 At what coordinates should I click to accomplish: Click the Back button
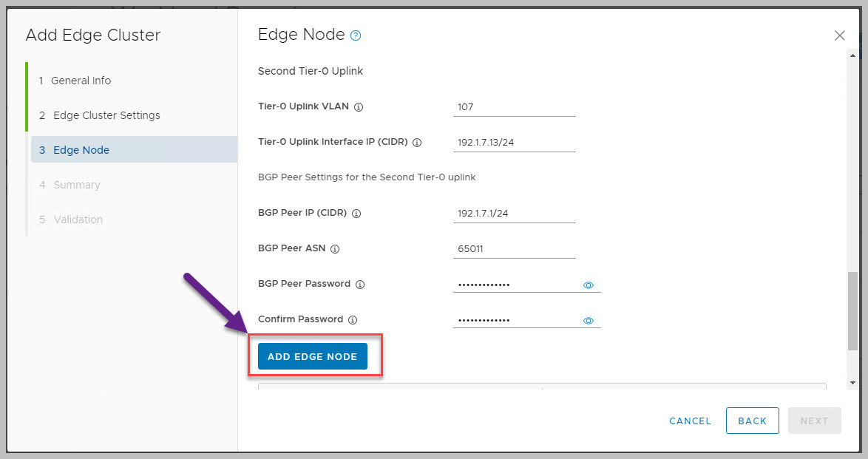pyautogui.click(x=752, y=421)
